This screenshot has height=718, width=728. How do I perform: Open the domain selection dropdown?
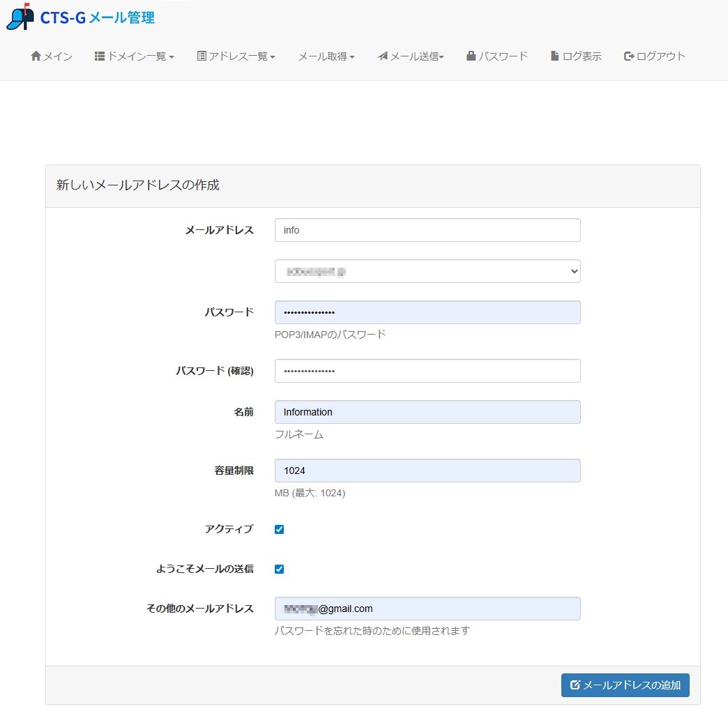(427, 271)
